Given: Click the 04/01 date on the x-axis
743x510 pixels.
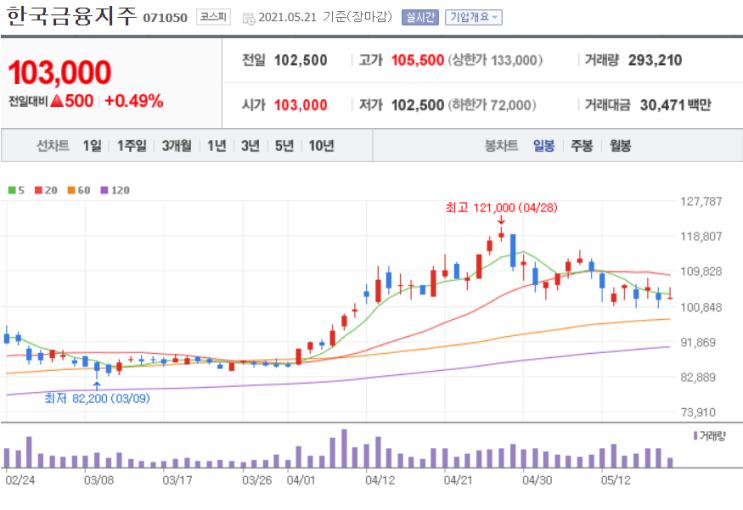Looking at the screenshot, I should tap(301, 480).
